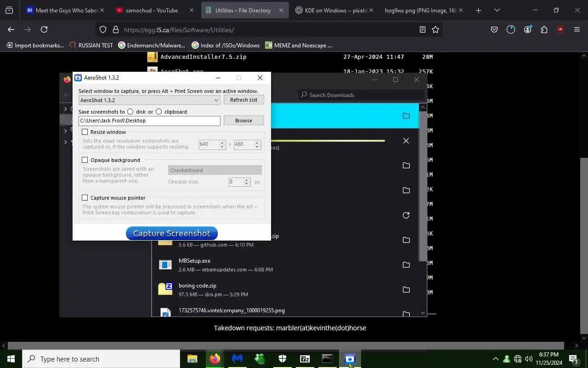The height and width of the screenshot is (368, 588).
Task: Open the notification center icon
Action: 574,359
